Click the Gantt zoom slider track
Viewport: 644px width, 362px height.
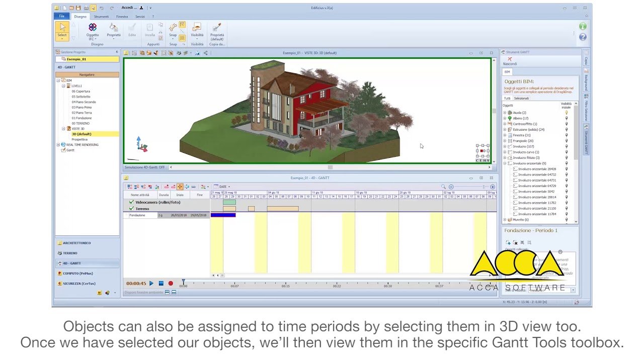[x=471, y=187]
